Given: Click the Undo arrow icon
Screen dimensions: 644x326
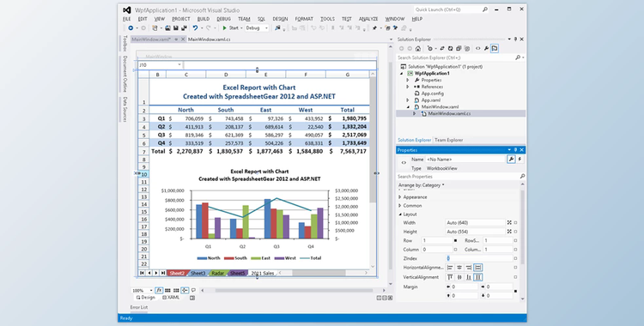Looking at the screenshot, I should 195,28.
